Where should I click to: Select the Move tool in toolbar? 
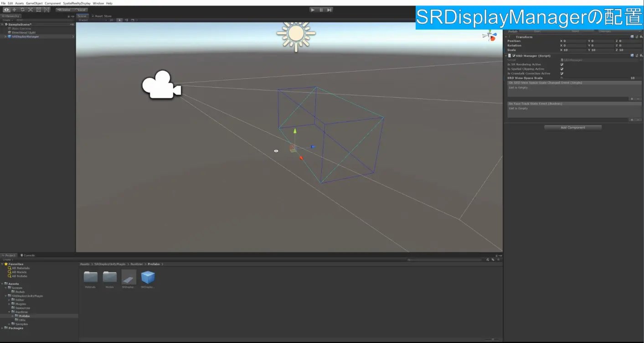tap(14, 10)
